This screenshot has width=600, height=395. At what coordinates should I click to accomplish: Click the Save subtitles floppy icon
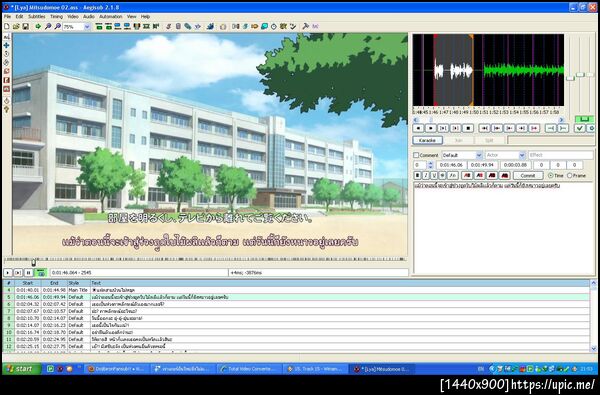[26, 26]
